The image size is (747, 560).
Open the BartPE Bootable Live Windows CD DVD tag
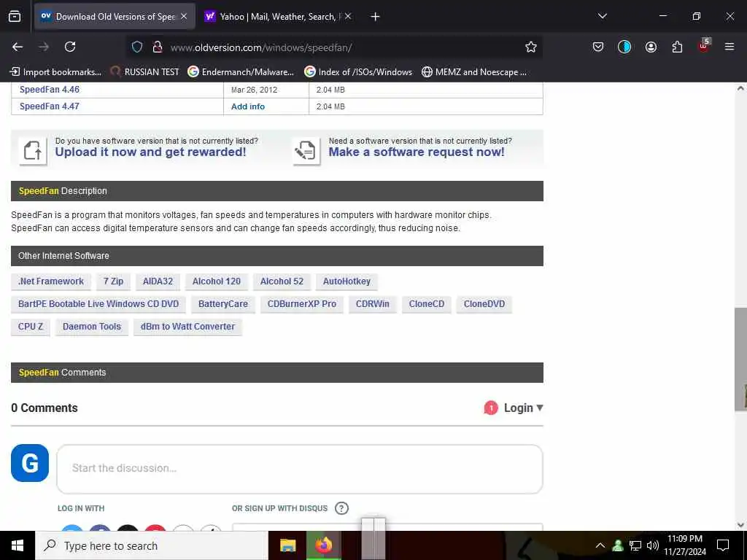pos(98,304)
